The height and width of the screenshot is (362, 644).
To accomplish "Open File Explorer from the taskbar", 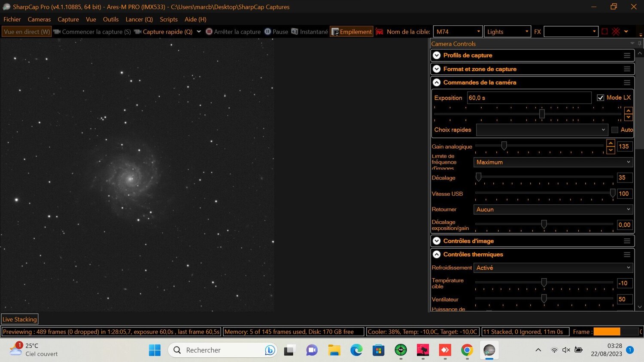I will 334,350.
